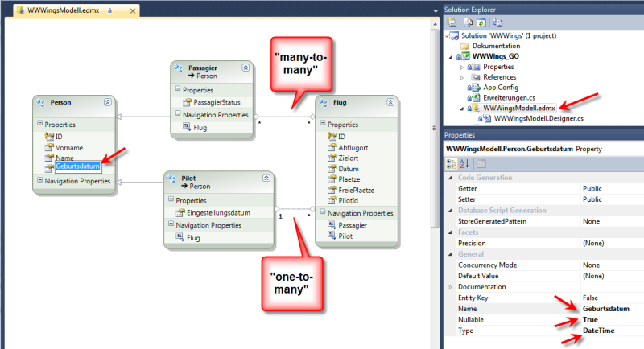
Task: Expand the Documentation property
Action: point(451,287)
